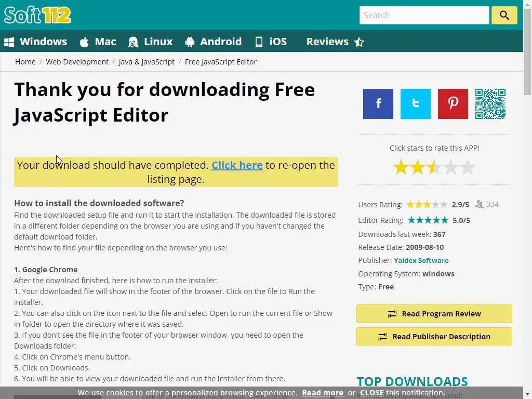Viewport: 532px width, 399px height.
Task: Click Read Program Review button
Action: [x=434, y=313]
